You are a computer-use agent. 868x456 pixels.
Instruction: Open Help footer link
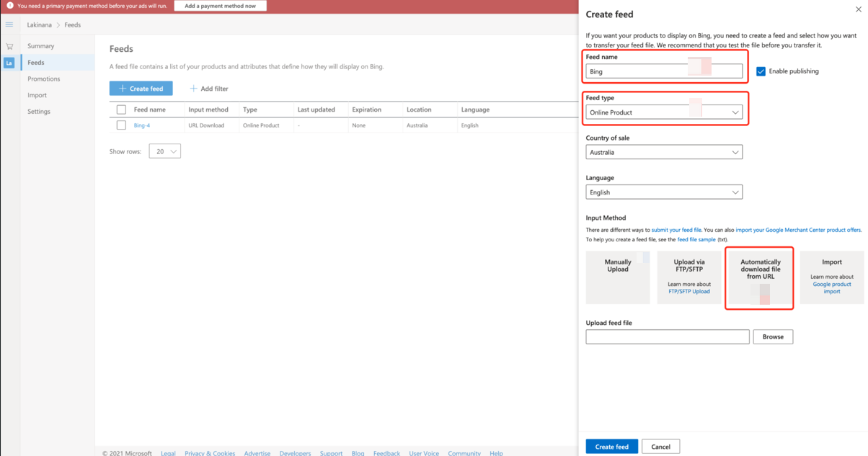pos(496,453)
